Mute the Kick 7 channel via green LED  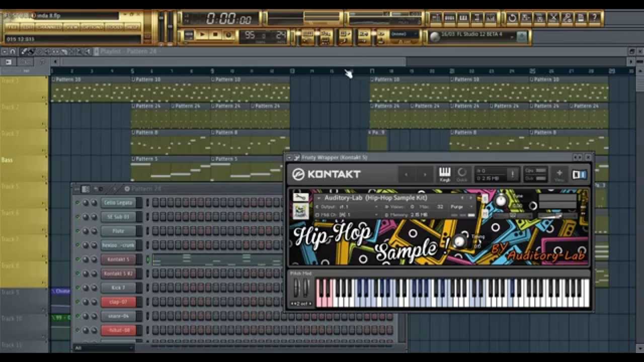pos(77,288)
